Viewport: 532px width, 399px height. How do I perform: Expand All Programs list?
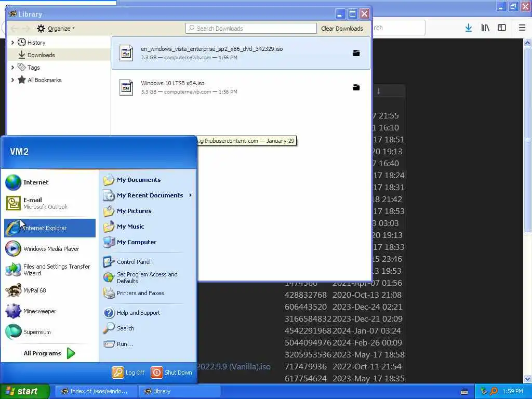(49, 353)
